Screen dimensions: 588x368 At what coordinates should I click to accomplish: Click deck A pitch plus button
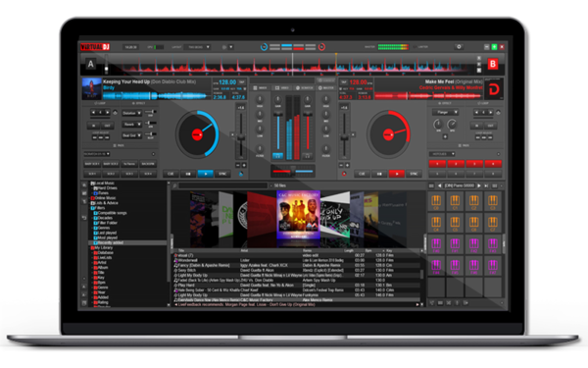click(x=244, y=165)
